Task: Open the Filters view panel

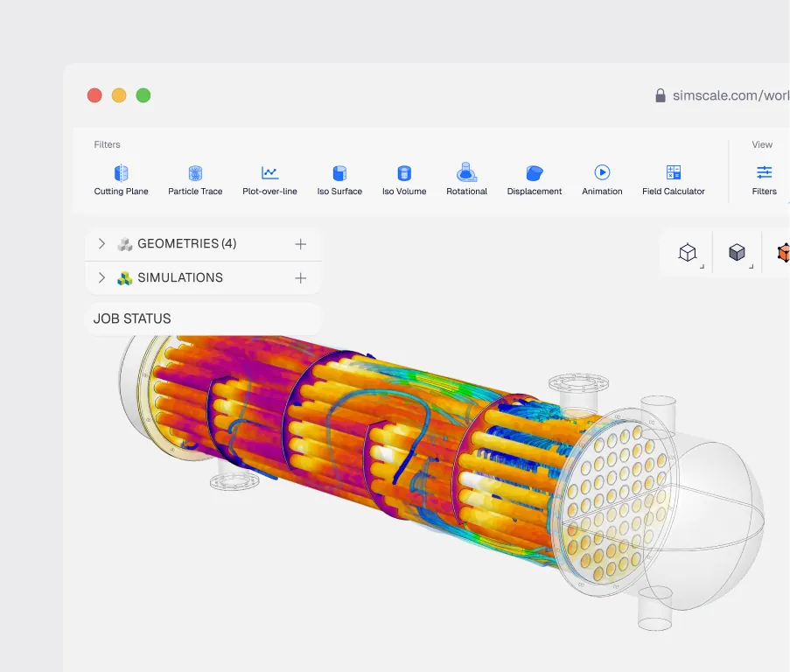Action: (765, 180)
